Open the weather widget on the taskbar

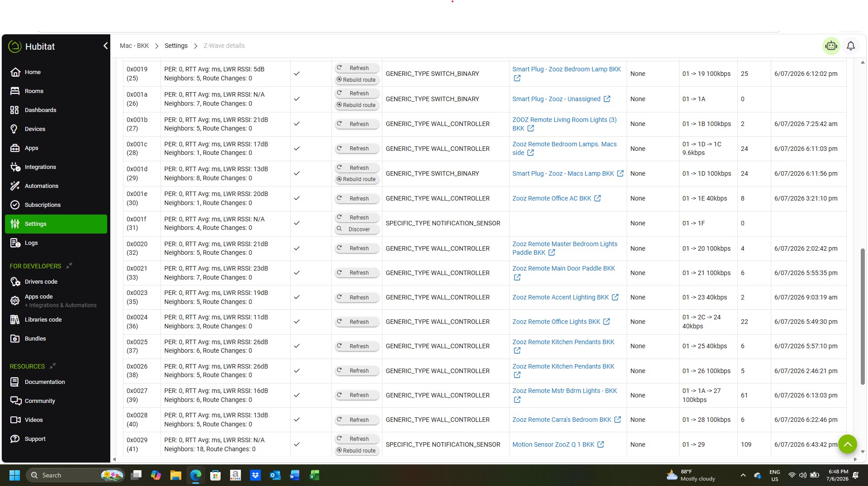coord(690,475)
